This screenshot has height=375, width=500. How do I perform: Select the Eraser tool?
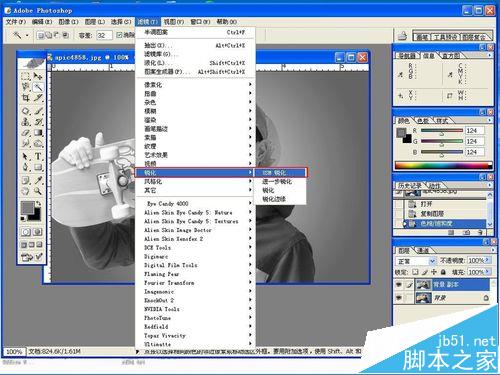[x=26, y=133]
